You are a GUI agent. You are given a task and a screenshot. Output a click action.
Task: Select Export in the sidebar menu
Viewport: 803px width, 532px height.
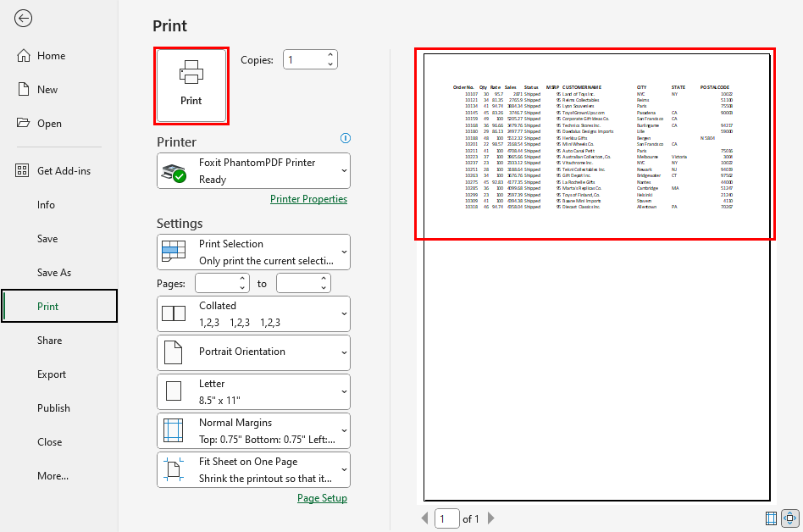point(52,374)
